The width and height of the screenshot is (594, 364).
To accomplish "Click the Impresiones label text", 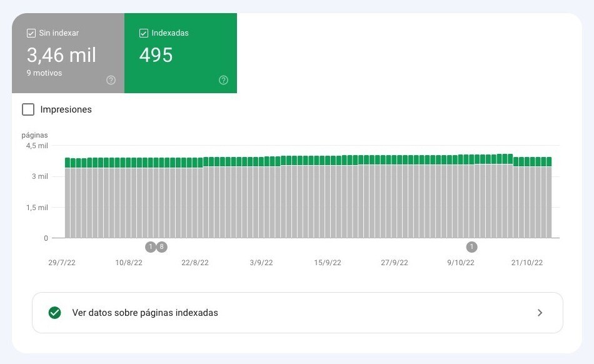I will 66,109.
